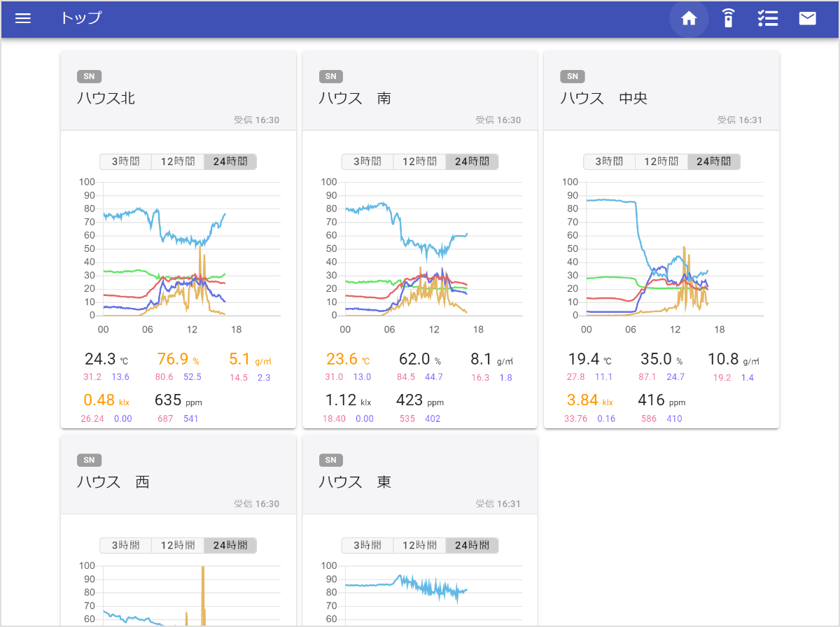Switch ハウス 南 chart to 12時間 range
The width and height of the screenshot is (840, 627).
tap(419, 162)
